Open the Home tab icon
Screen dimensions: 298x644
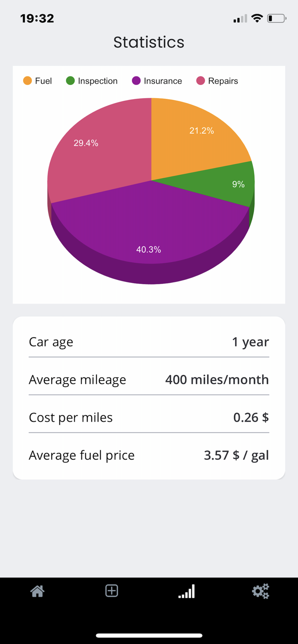(37, 591)
